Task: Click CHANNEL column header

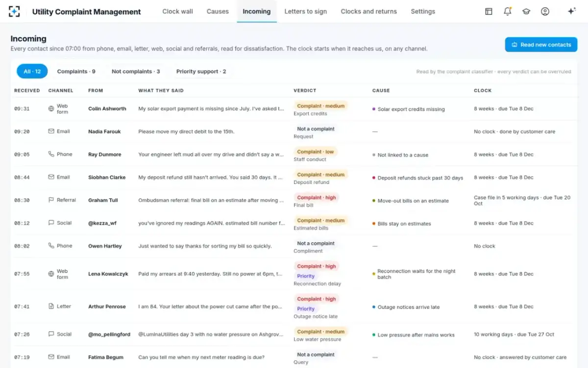Action: click(x=61, y=90)
